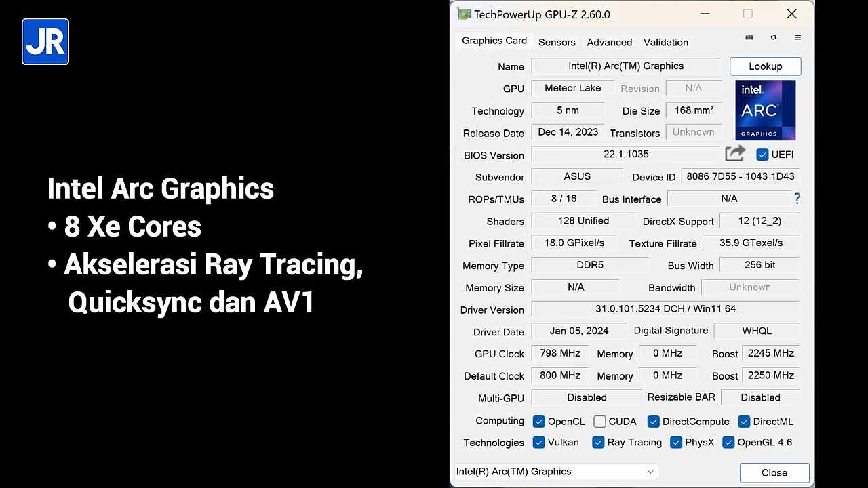Click the Name field Intel(R) Arc(TM) Graphics
Image resolution: width=868 pixels, height=488 pixels.
coord(626,66)
